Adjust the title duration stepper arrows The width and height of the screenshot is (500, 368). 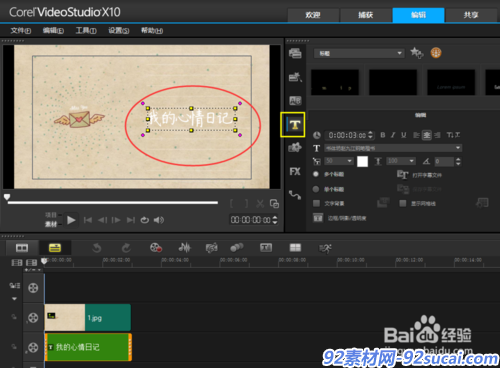click(370, 135)
